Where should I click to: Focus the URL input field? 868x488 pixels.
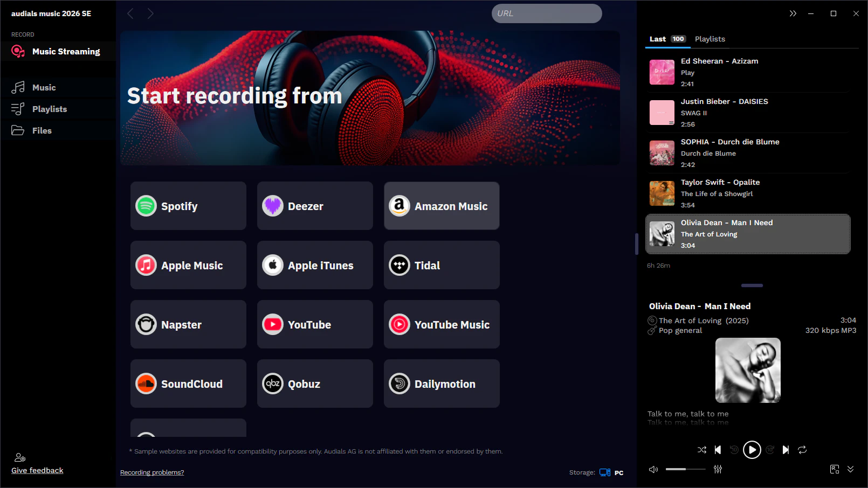click(547, 13)
